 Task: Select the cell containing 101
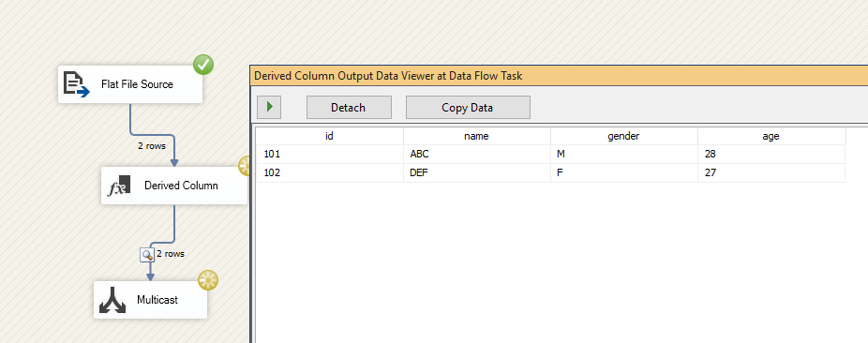(x=329, y=155)
